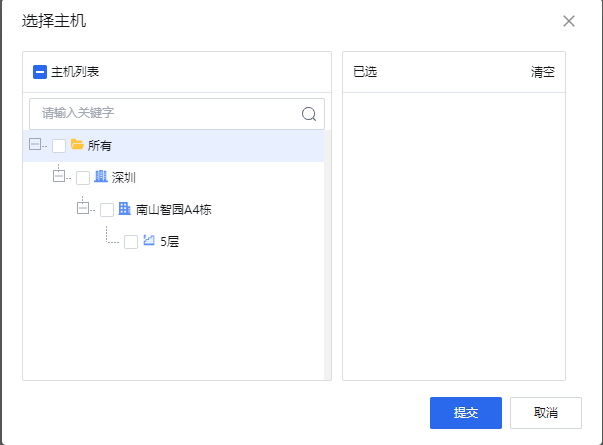The height and width of the screenshot is (445, 603).
Task: Click the yellow folder icon beside 所有
Action: (x=77, y=145)
